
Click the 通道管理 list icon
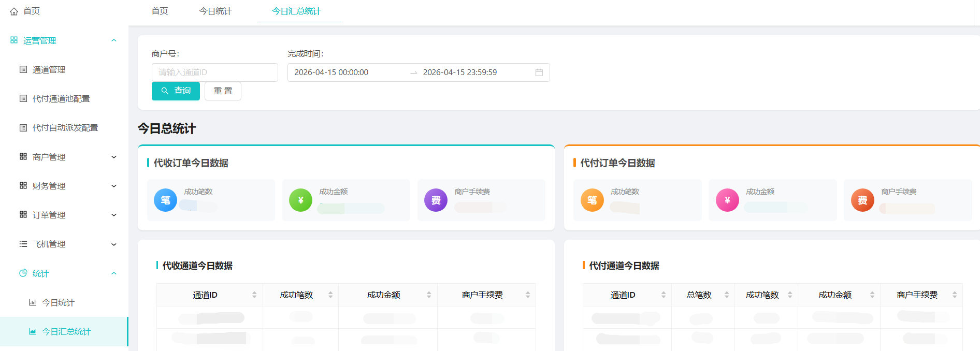[x=23, y=69]
